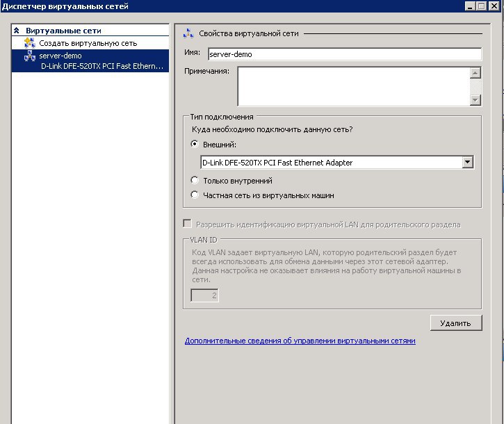Select the Внешний radio button
This screenshot has height=424, width=504.
point(195,144)
